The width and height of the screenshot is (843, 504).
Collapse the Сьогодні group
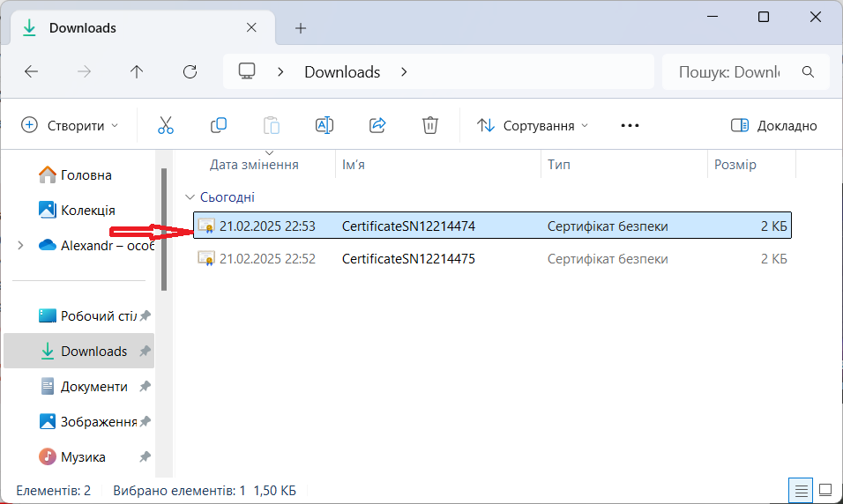coord(189,197)
